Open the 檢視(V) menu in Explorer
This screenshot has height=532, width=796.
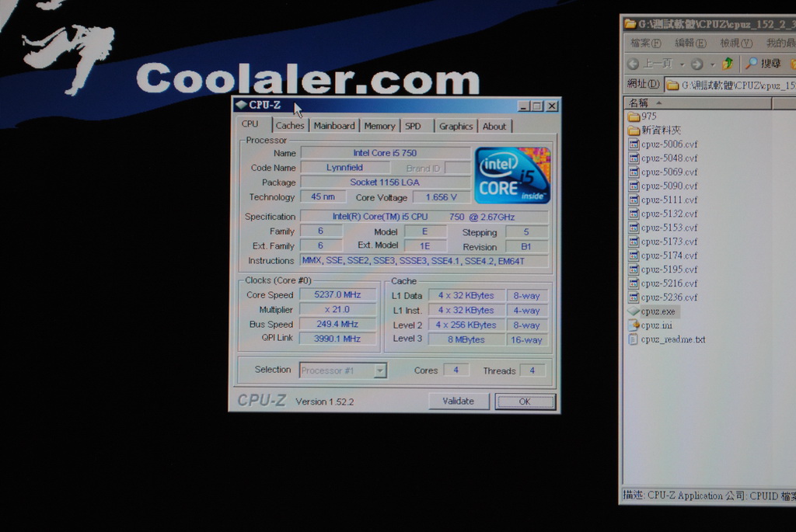tap(735, 43)
